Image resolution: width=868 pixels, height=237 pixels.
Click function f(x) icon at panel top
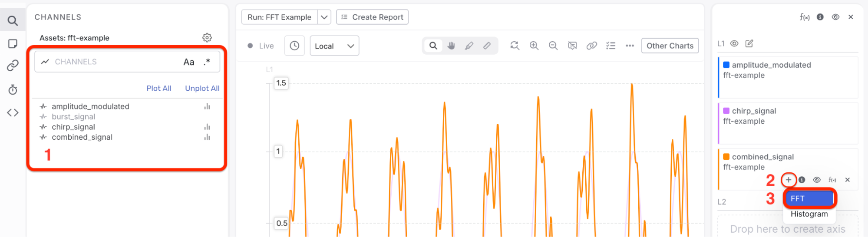tap(805, 17)
